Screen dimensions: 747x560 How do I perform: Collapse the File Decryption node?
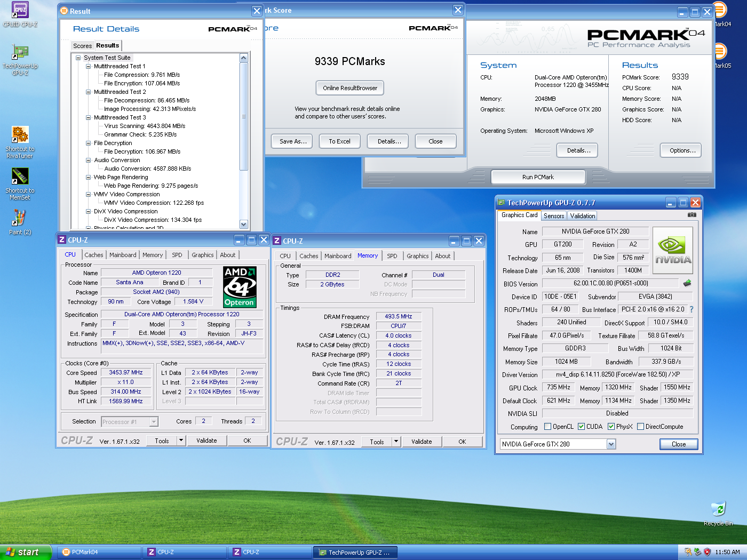tap(89, 143)
